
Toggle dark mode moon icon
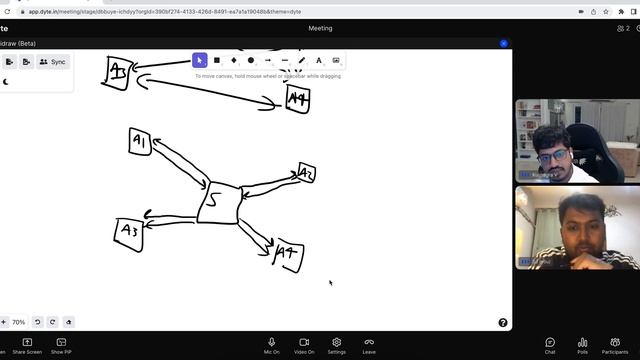point(6,82)
